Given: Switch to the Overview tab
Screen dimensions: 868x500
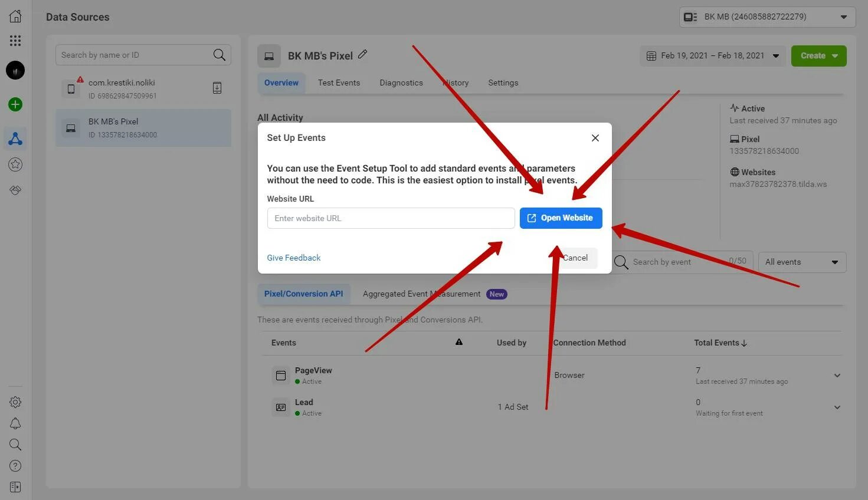Looking at the screenshot, I should (x=281, y=83).
